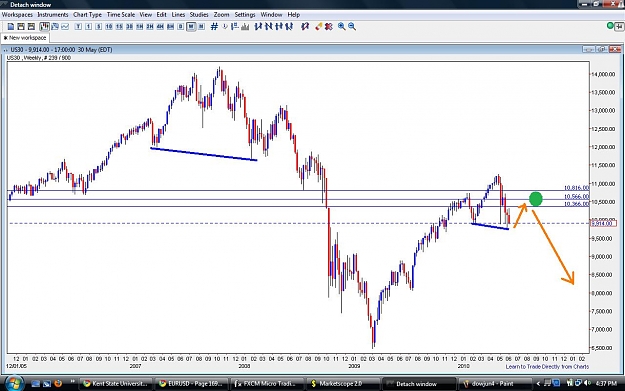Zoom out with the minus magnifier icon
This screenshot has height=391, width=625.
tap(352, 27)
